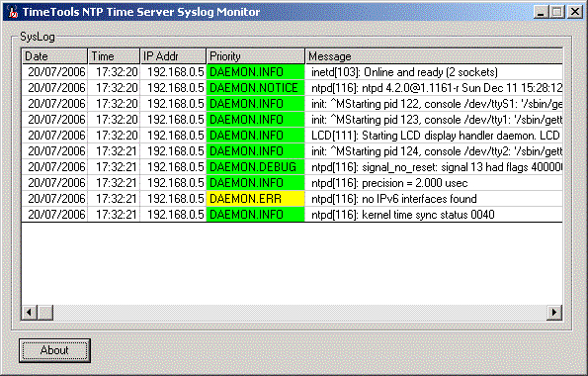Select message starting 'LCD[111]: Starting LCD display handler'
This screenshot has width=588, height=376.
pyautogui.click(x=434, y=136)
